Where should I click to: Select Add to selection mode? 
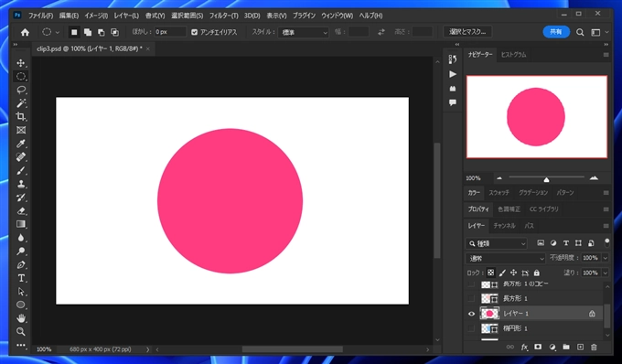pos(88,32)
